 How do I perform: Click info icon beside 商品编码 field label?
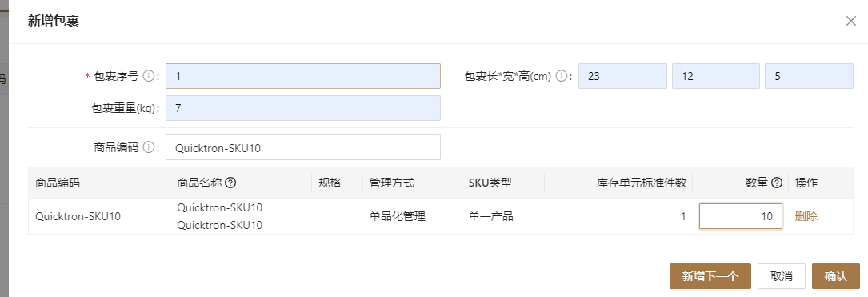click(x=148, y=147)
